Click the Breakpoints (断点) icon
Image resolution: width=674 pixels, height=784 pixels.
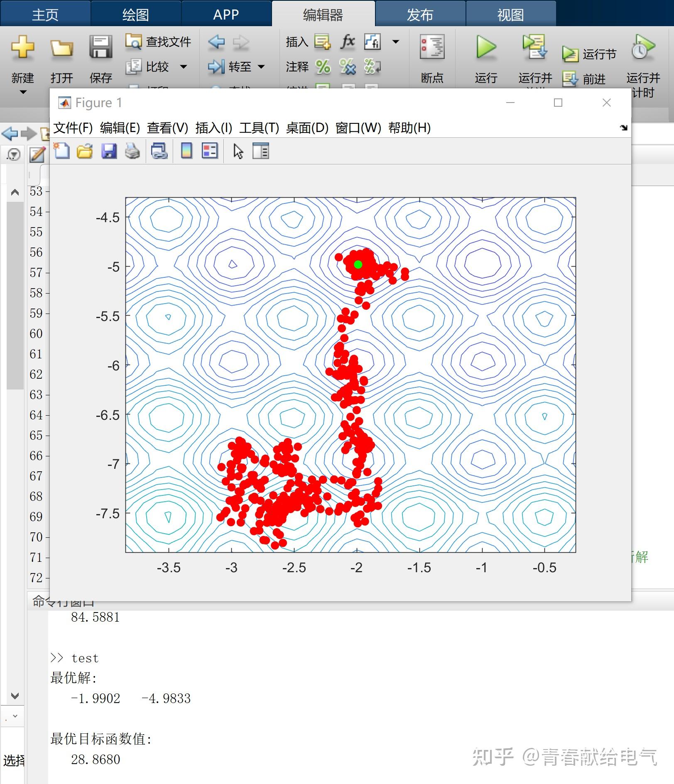(432, 47)
